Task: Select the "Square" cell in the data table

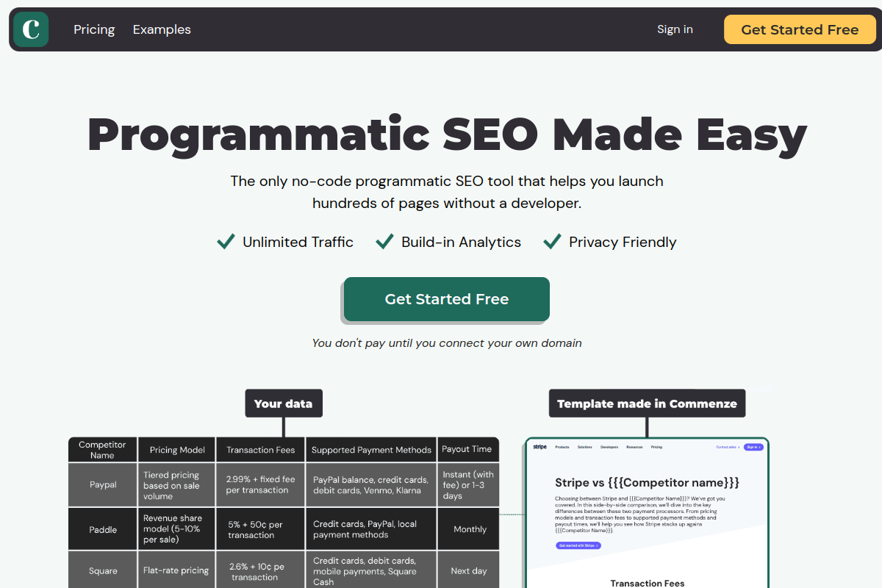Action: tap(103, 570)
